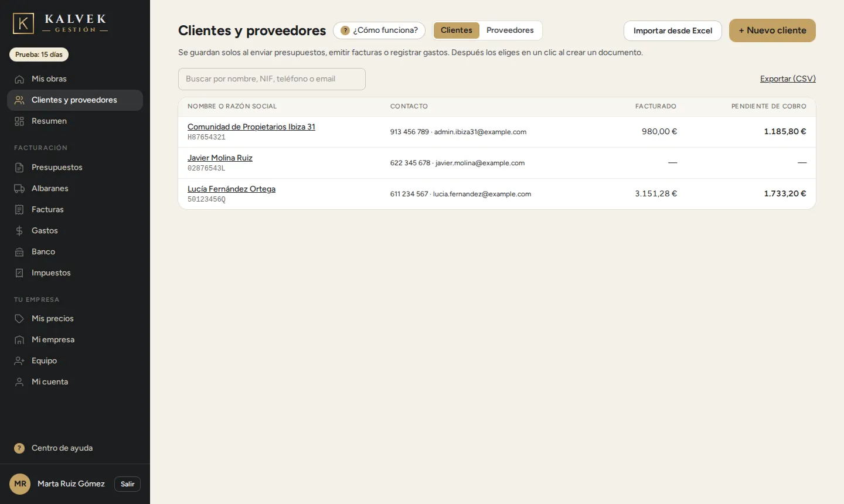Viewport: 844px width, 504px height.
Task: Click the NIF 02876543L
Action: [x=206, y=168]
